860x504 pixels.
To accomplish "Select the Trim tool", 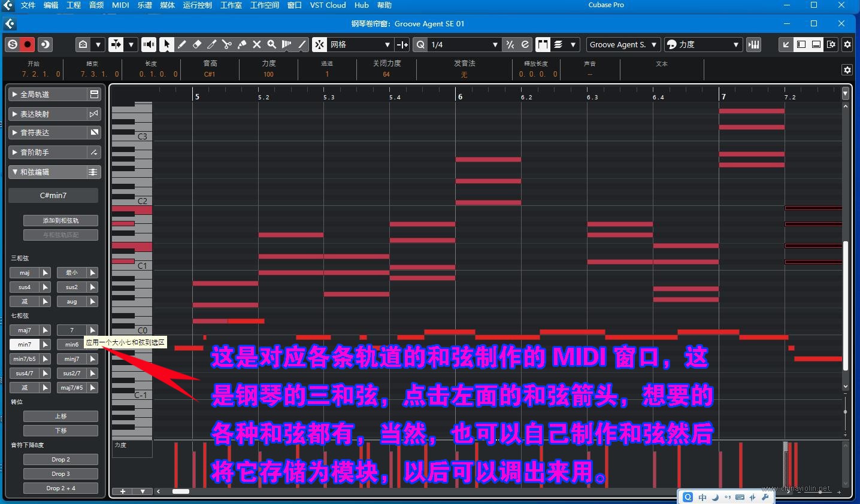I will (211, 44).
